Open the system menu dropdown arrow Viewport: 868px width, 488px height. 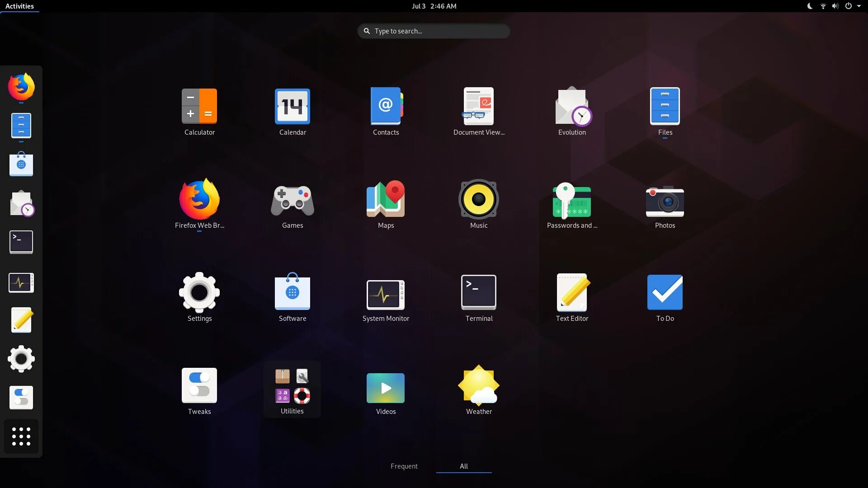(859, 6)
